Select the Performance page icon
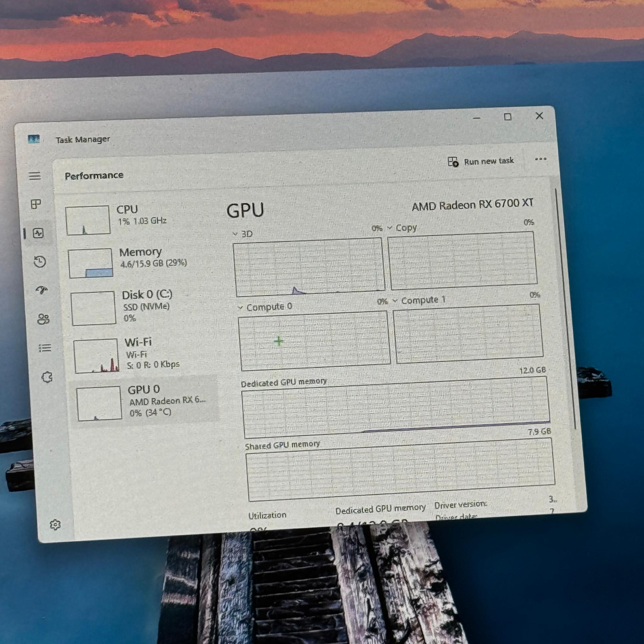 pyautogui.click(x=38, y=233)
